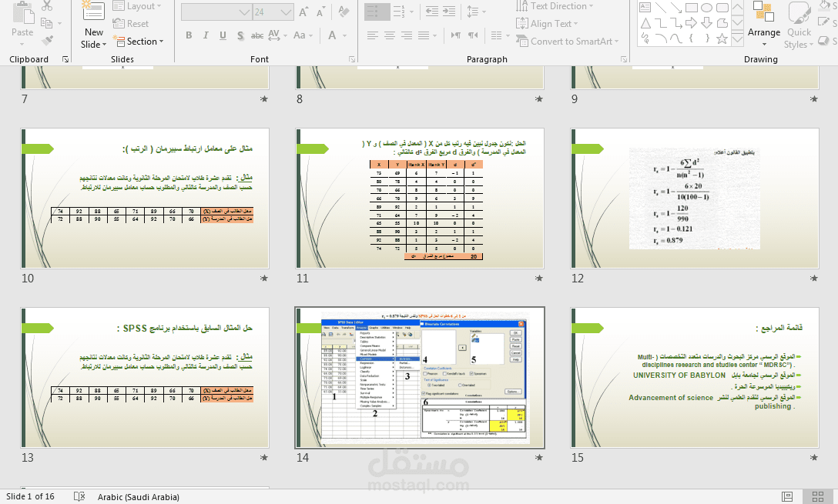Select the Right Arrow block shape

tap(692, 23)
